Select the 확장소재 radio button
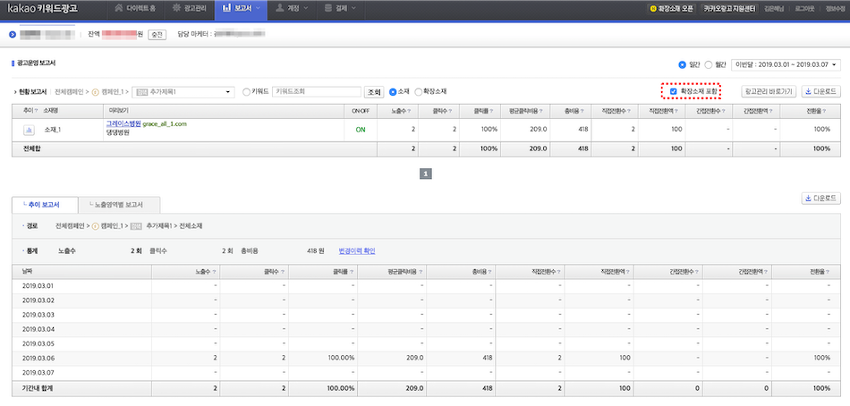This screenshot has width=850, height=406. (x=418, y=92)
